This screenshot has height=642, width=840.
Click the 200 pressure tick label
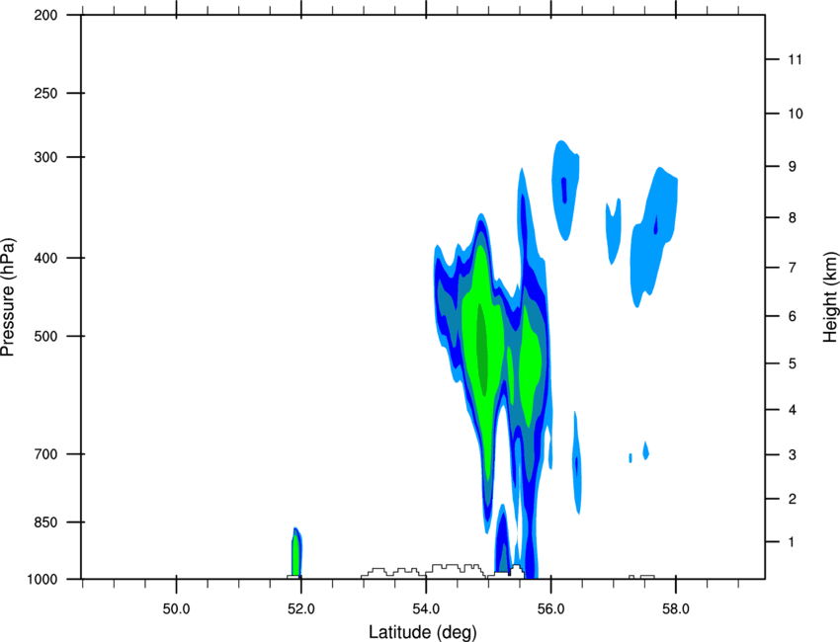click(x=45, y=16)
